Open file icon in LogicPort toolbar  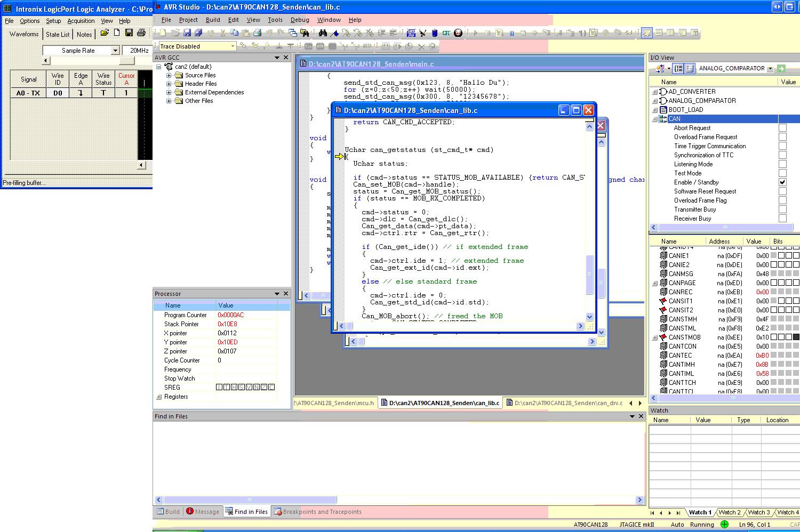tap(105, 33)
